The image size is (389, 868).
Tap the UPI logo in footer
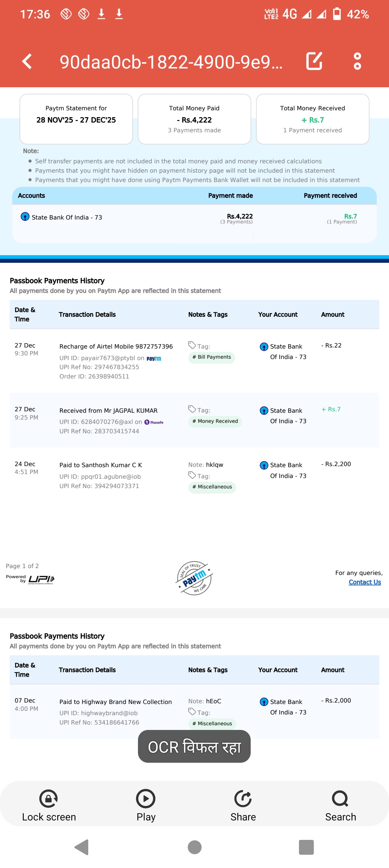click(41, 579)
